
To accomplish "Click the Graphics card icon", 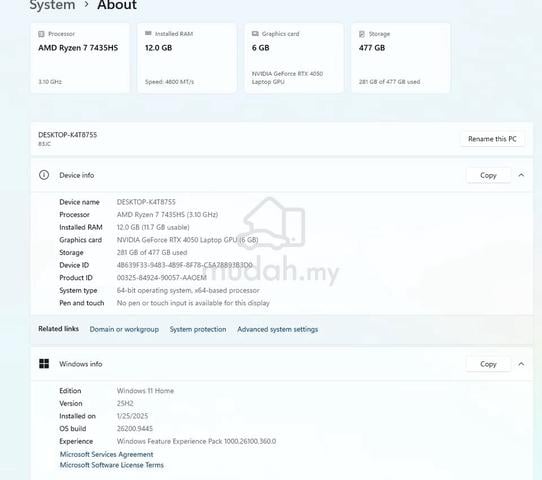I will (255, 34).
